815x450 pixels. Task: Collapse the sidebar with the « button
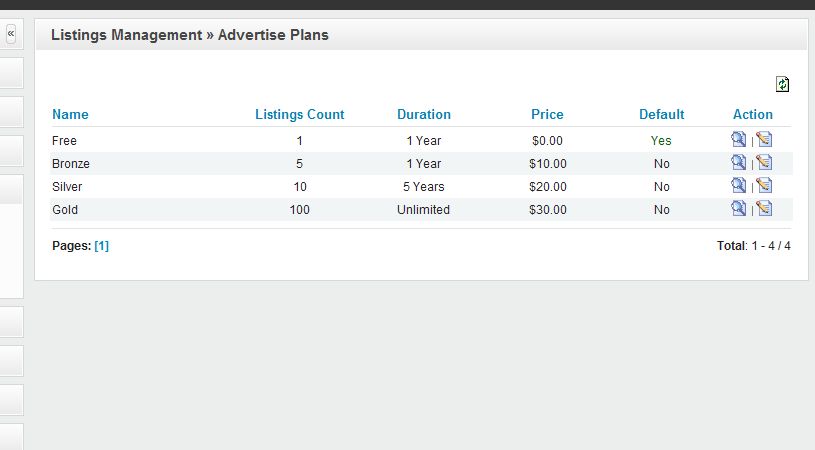pyautogui.click(x=11, y=34)
